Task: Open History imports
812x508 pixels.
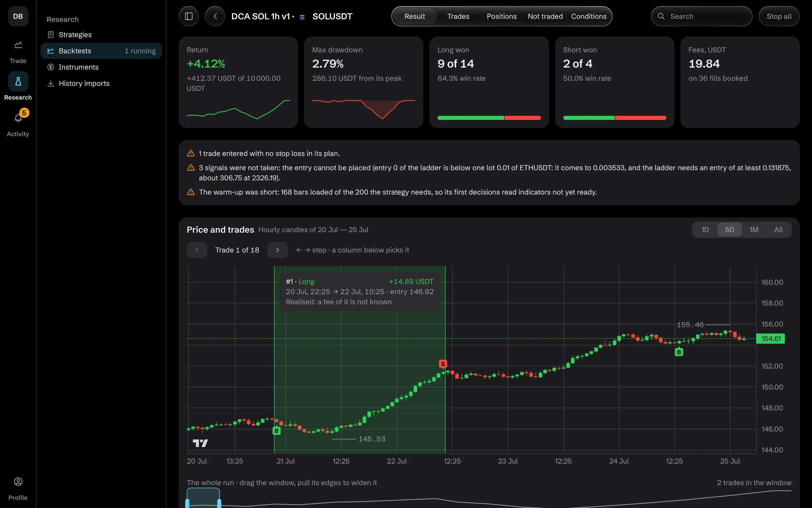Action: [101, 83]
